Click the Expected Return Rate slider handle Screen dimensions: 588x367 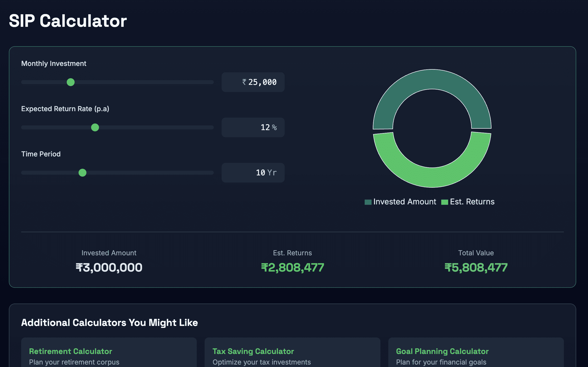tap(95, 127)
